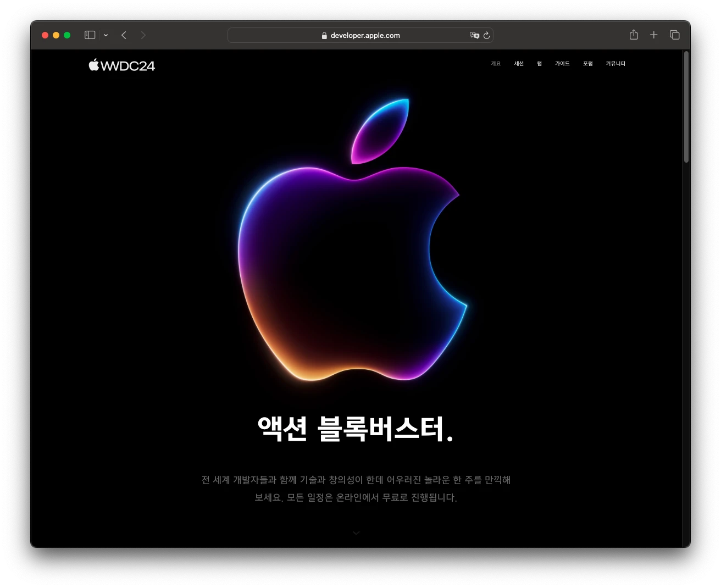Click the forward navigation arrow

[143, 35]
